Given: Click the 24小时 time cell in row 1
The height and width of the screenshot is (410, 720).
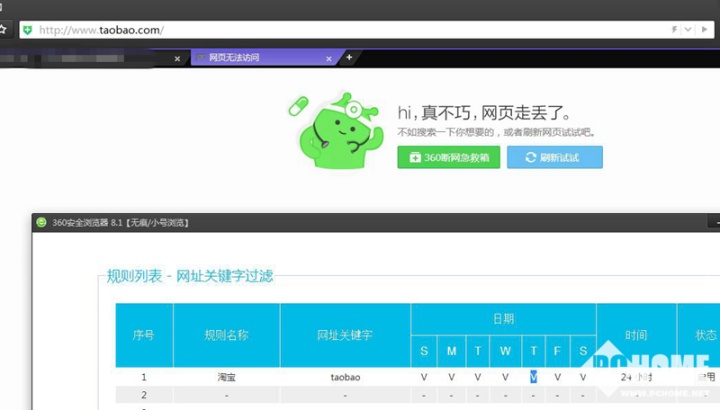Looking at the screenshot, I should [636, 377].
